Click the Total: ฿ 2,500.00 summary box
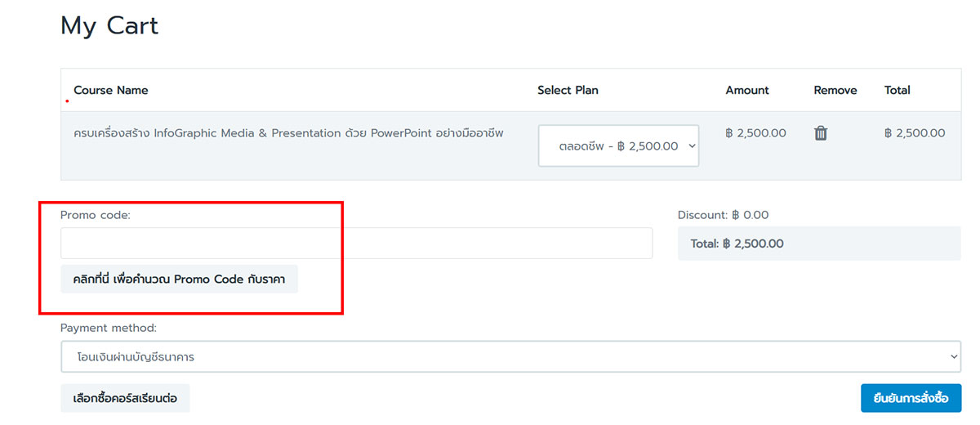This screenshot has height=425, width=980. tap(819, 244)
